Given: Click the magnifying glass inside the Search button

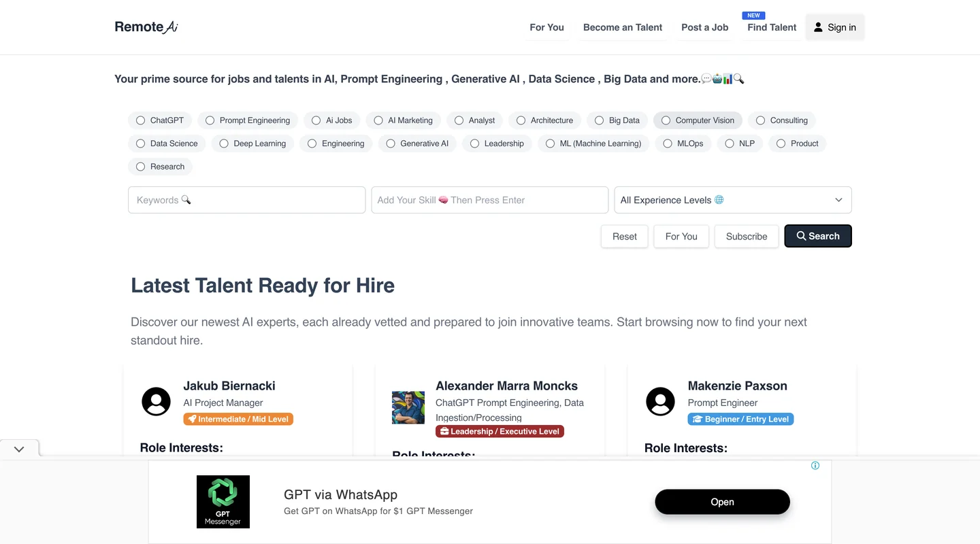Looking at the screenshot, I should (x=801, y=236).
